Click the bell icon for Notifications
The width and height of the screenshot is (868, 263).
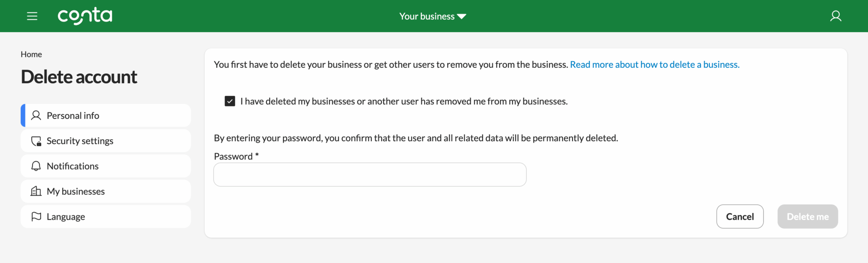36,166
